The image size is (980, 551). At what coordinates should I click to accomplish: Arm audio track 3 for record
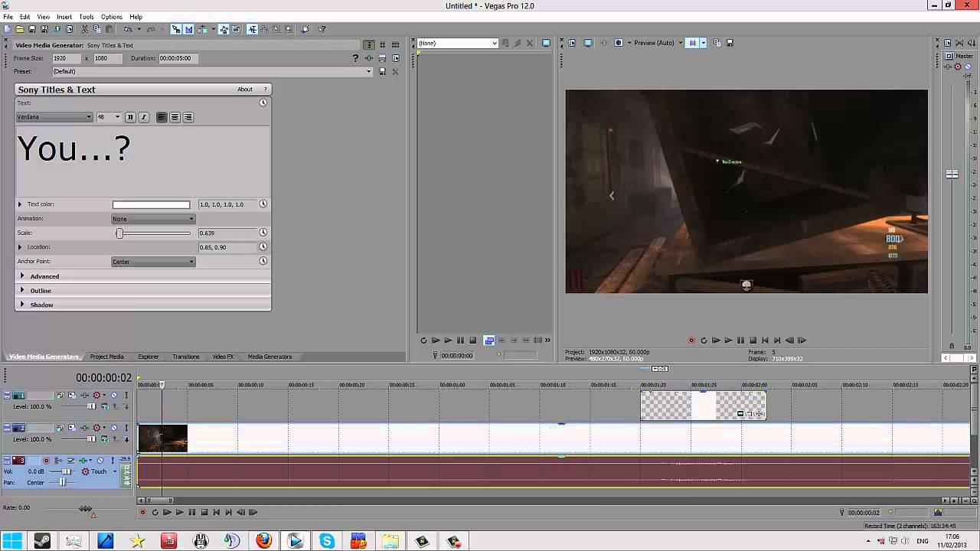tap(46, 460)
